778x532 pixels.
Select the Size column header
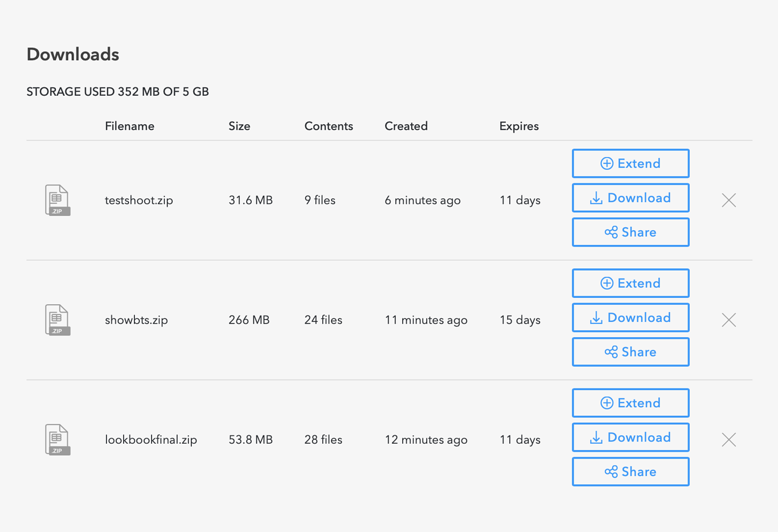click(239, 126)
